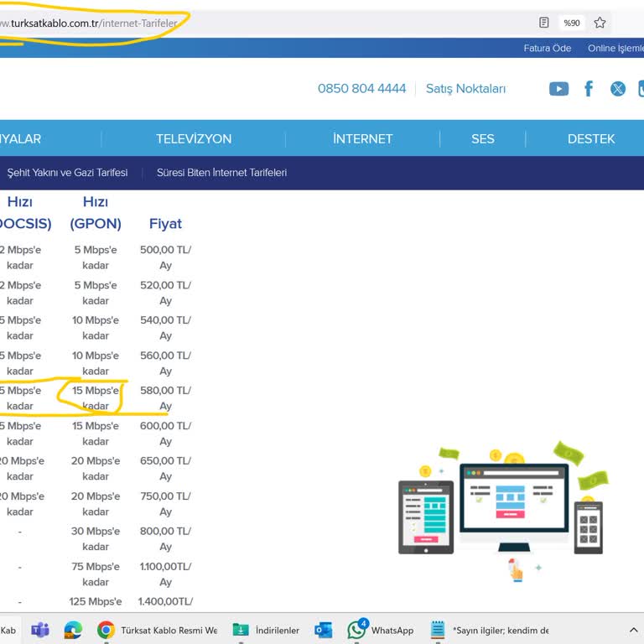This screenshot has width=644, height=644.
Task: Click the devices and money illustration
Action: point(502,512)
